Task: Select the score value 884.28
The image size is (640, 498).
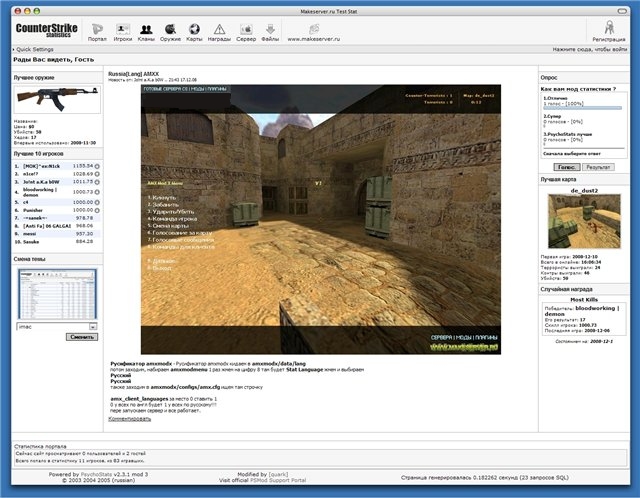Action: (84, 242)
